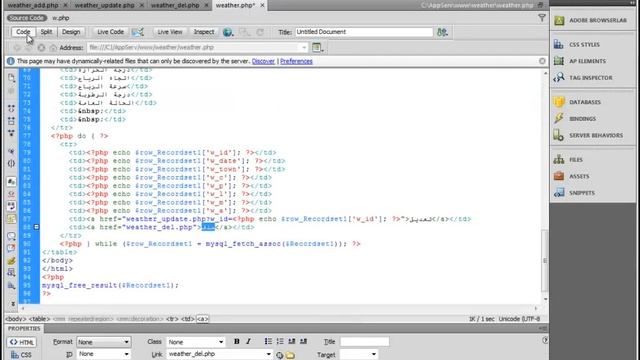Click Word Wrap icon in coding toolbar
The image size is (640, 360).
(x=11, y=206)
